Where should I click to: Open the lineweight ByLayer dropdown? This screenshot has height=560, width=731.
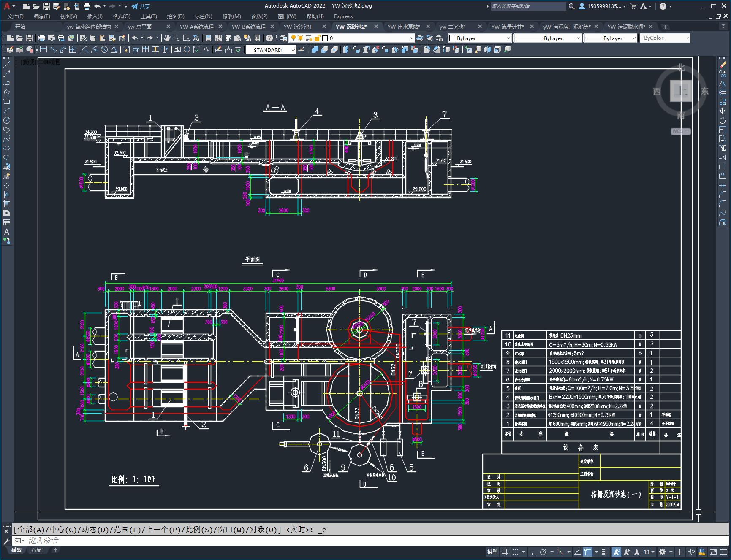[x=611, y=38]
